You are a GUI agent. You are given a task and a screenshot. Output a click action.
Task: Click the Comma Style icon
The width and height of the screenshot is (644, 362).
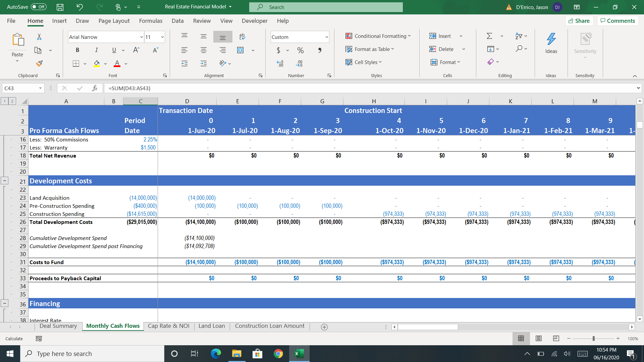[x=319, y=50]
